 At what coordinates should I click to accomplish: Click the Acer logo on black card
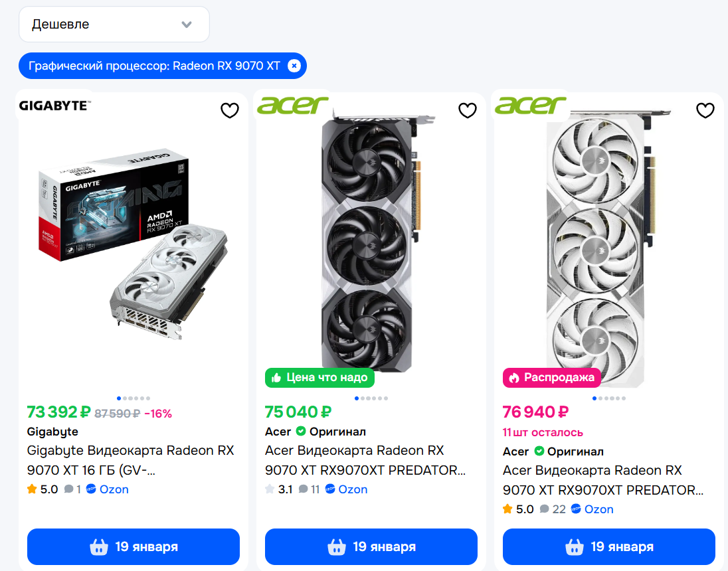tap(292, 105)
